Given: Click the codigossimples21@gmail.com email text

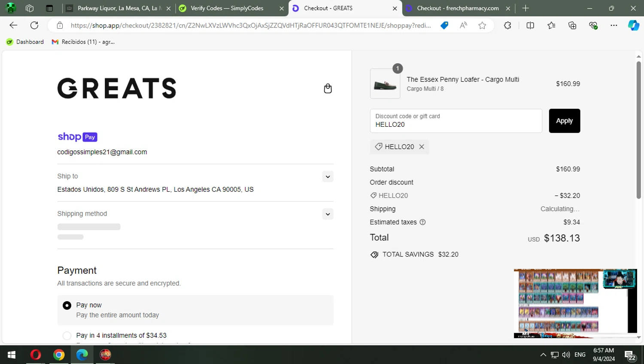Looking at the screenshot, I should tap(102, 152).
